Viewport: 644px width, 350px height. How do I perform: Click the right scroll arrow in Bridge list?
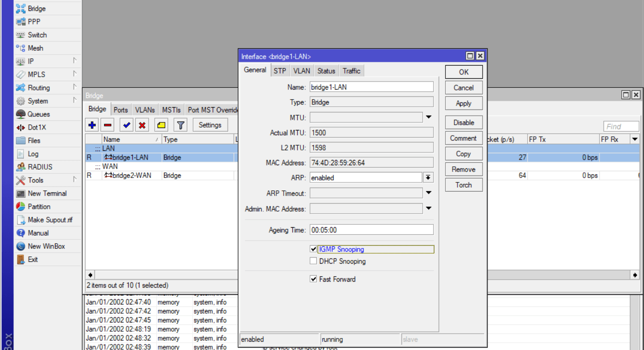(x=635, y=275)
